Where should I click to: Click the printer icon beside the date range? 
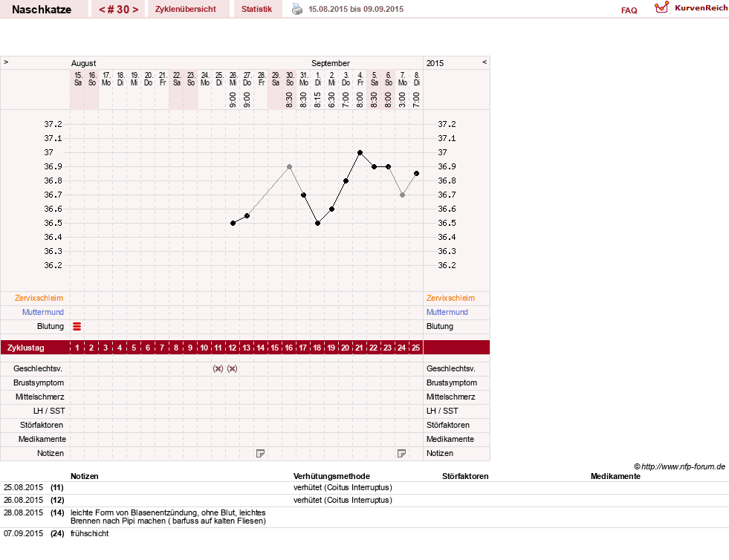coord(297,9)
